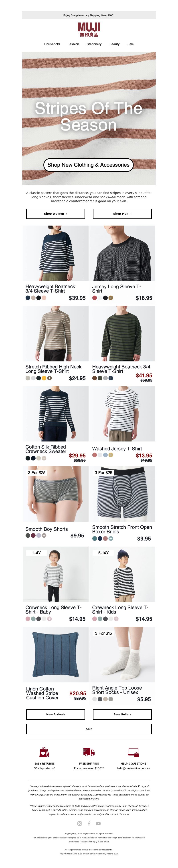Screen dimensions: 178x868
Task: Click the Free Shipping truck icon
Action: 89,752
